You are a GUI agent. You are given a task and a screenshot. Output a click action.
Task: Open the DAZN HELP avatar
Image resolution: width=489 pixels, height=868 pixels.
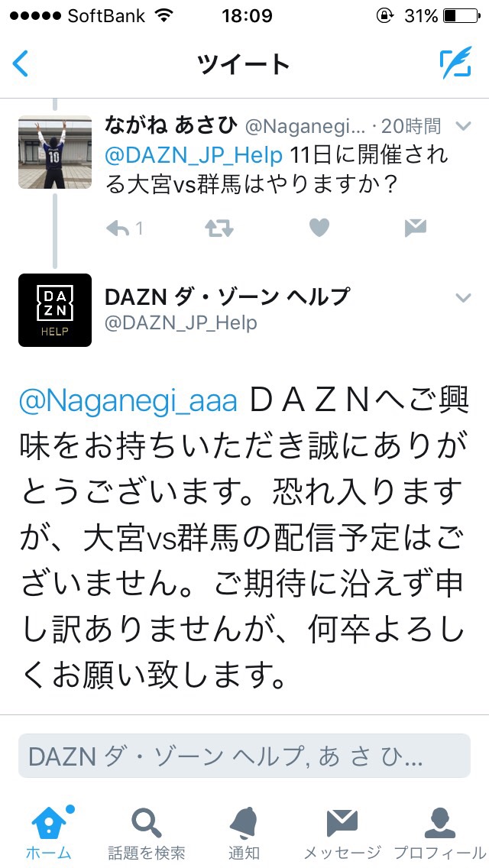[x=55, y=310]
